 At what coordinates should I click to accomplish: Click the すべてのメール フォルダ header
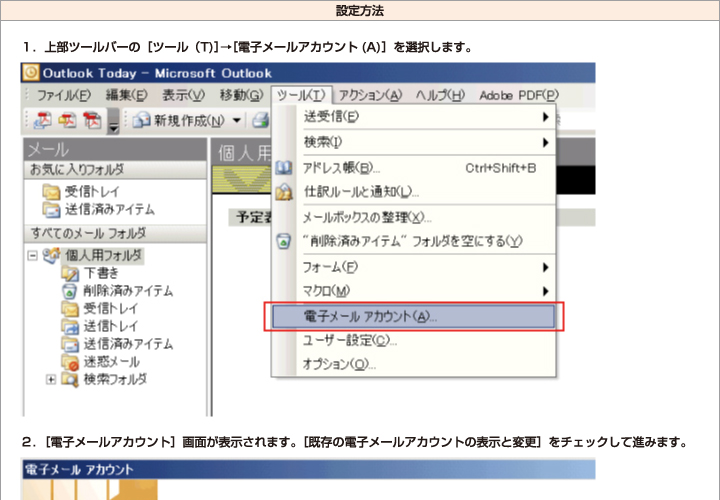pos(115,233)
